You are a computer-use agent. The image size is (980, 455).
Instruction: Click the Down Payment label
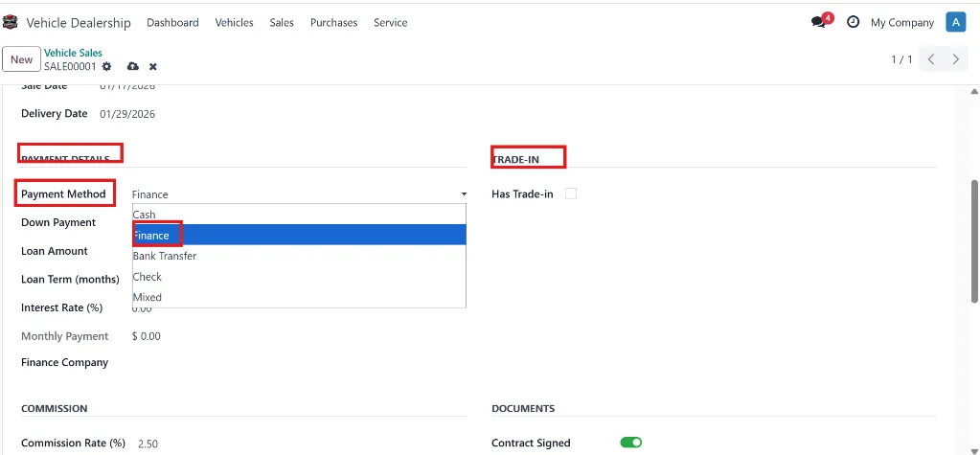[x=58, y=222]
